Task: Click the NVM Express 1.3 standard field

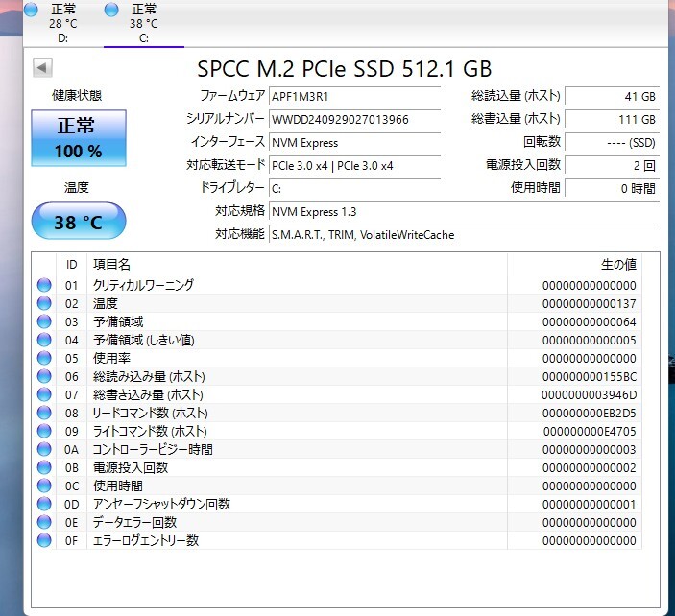Action: (464, 212)
